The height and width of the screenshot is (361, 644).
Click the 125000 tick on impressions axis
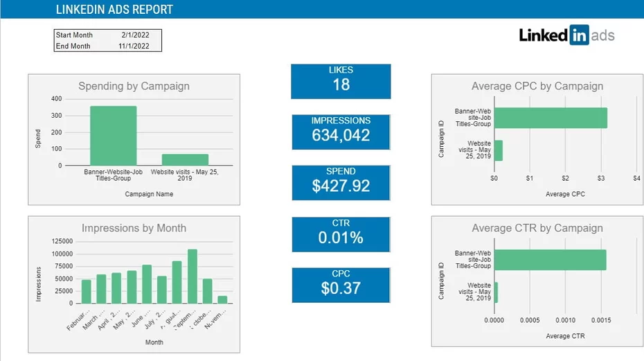(62, 241)
